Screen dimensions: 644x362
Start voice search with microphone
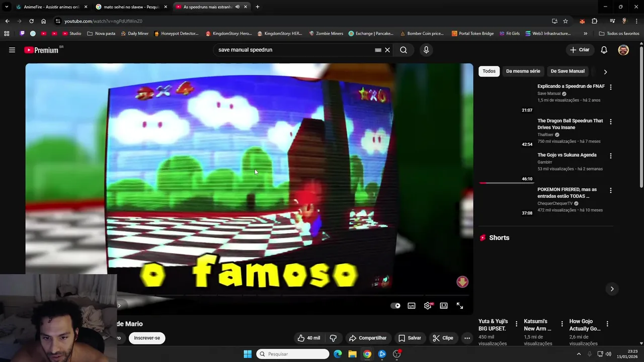[x=426, y=50]
